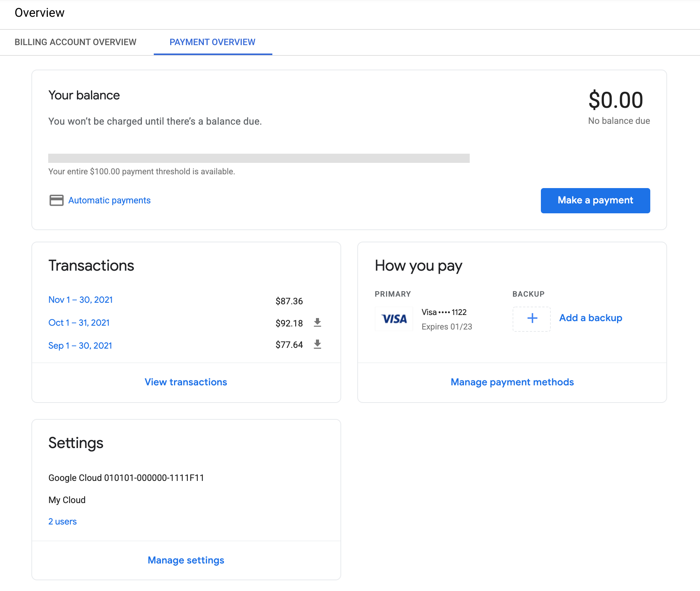Download the October 2021 invoice
Screen dimensions: 700x591
click(x=317, y=323)
